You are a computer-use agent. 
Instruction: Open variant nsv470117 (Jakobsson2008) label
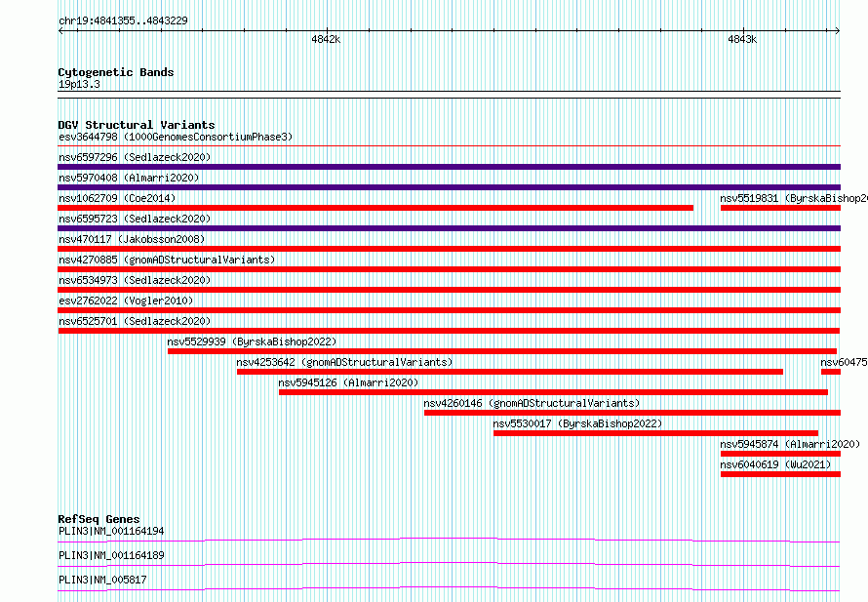[132, 239]
